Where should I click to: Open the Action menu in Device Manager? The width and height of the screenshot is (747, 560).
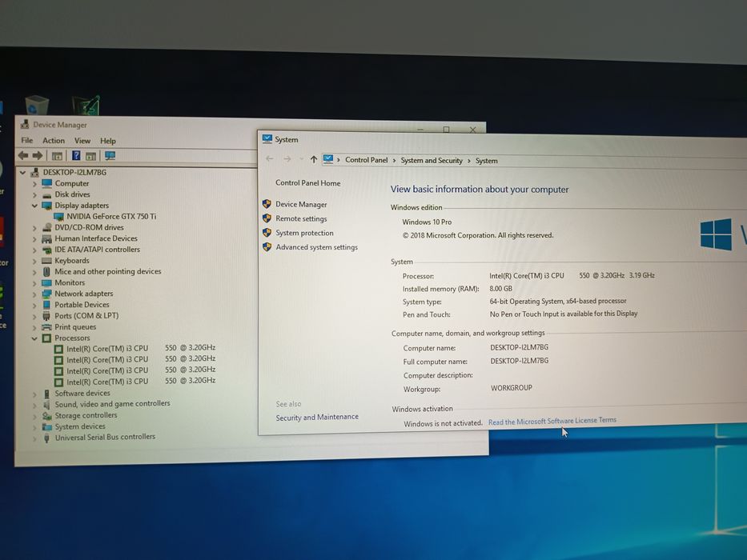[x=54, y=141]
